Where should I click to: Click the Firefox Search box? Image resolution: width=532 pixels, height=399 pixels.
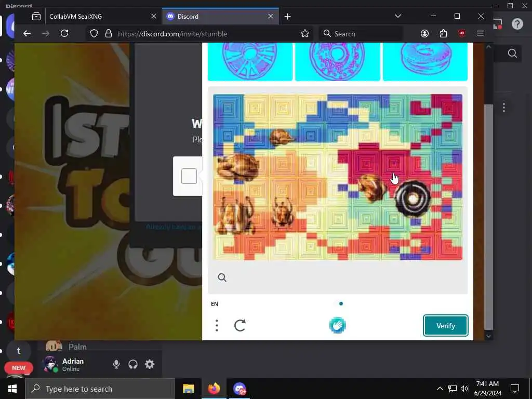361,34
